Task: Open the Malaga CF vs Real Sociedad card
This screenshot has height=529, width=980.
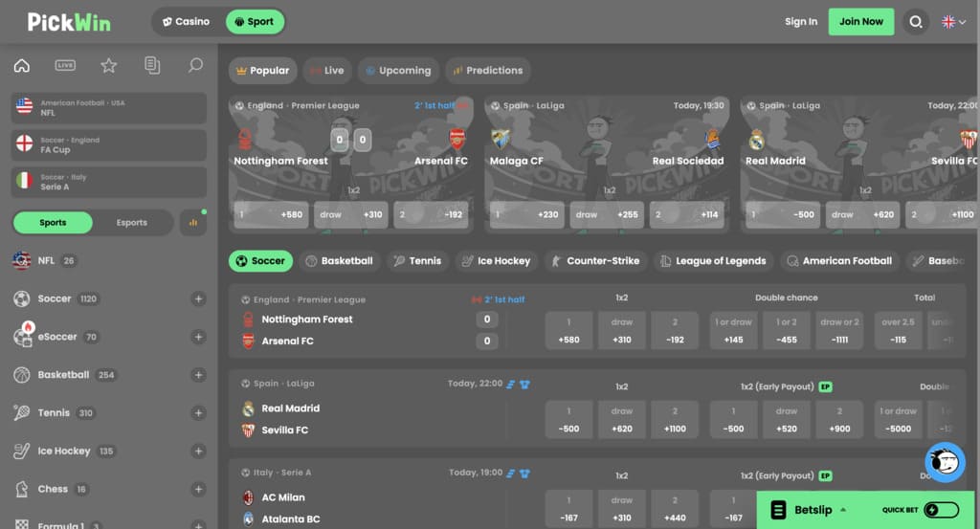Action: click(607, 165)
